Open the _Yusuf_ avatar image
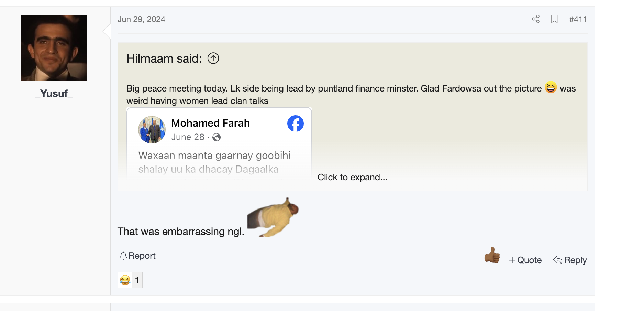Image resolution: width=644 pixels, height=311 pixels. click(x=54, y=48)
